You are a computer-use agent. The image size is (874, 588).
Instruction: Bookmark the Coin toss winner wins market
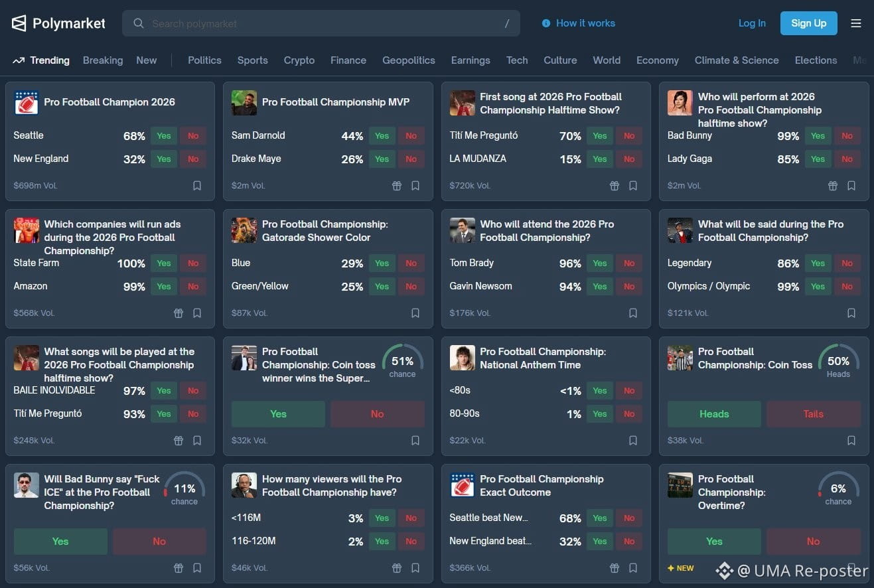(415, 441)
